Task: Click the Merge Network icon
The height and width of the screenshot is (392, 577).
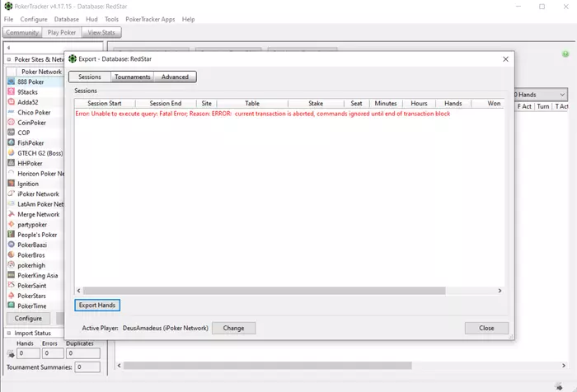Action: pyautogui.click(x=12, y=214)
